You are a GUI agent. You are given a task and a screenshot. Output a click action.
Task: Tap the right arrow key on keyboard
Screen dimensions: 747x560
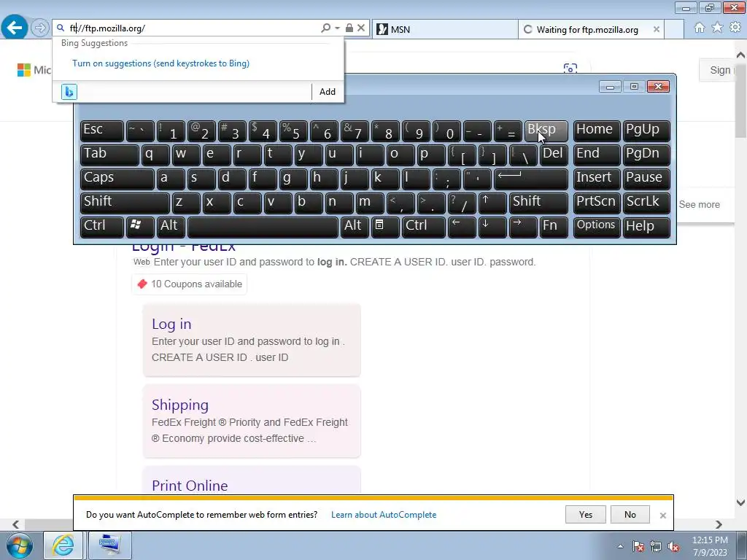point(523,227)
